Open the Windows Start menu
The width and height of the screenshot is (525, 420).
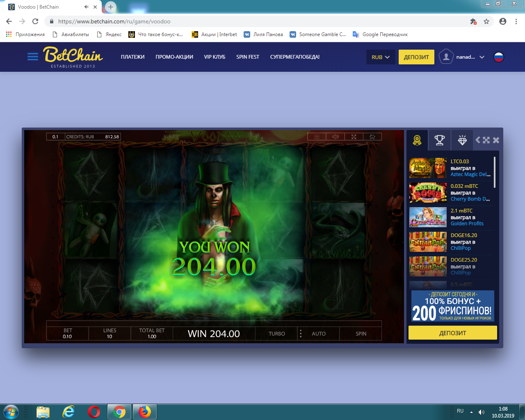11,412
